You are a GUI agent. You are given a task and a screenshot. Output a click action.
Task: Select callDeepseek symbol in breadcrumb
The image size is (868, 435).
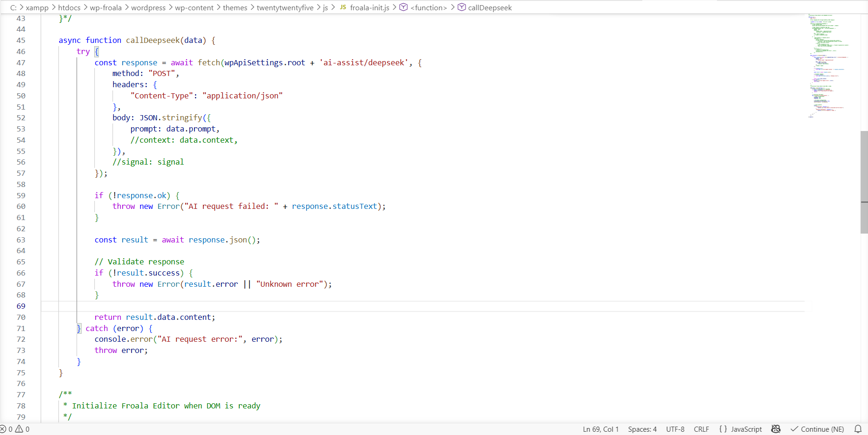[x=490, y=7]
